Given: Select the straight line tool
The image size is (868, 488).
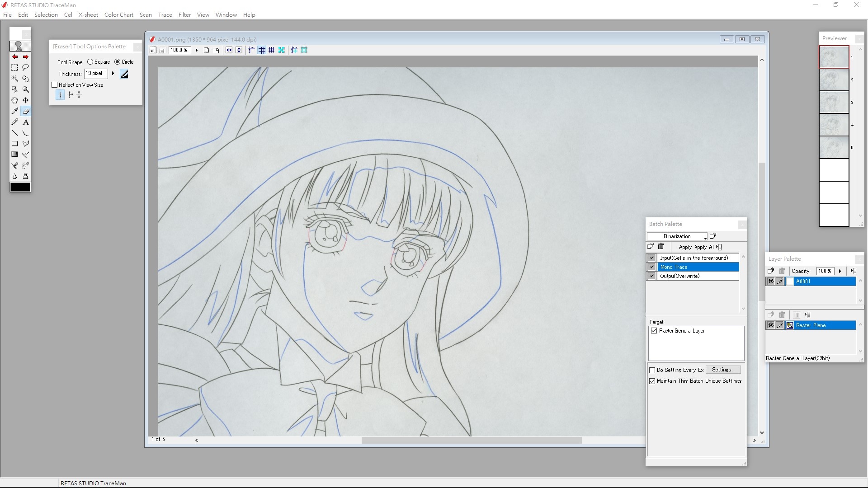Looking at the screenshot, I should tap(14, 133).
